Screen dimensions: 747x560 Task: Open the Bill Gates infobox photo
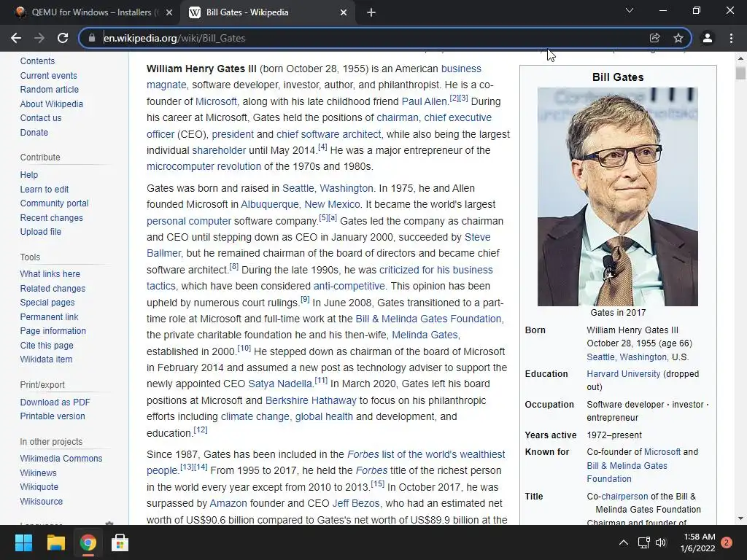(617, 197)
